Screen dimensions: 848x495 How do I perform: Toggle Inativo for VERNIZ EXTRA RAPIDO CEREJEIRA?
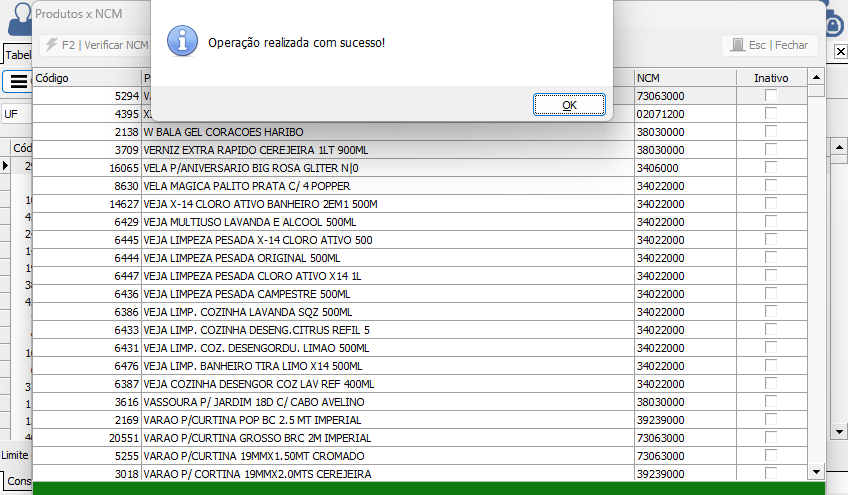(771, 149)
